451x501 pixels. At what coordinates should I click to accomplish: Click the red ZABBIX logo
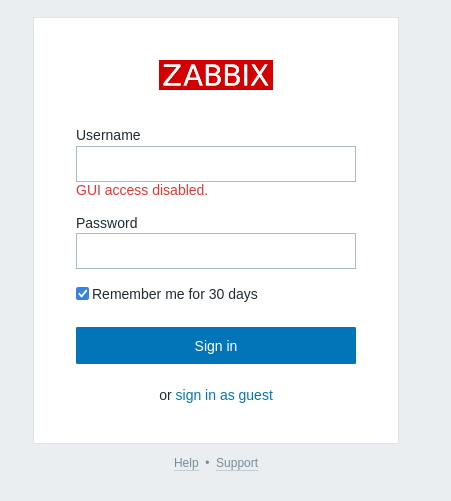216,75
